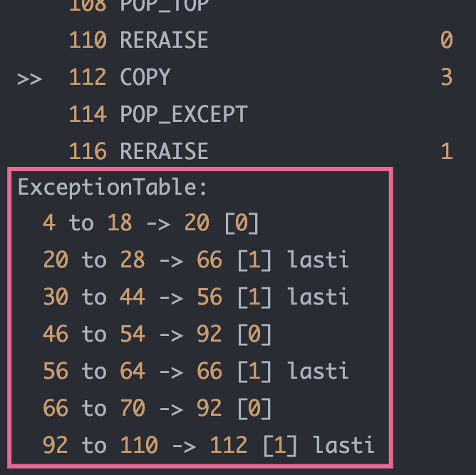Select the ExceptionTable: heading

(x=113, y=188)
